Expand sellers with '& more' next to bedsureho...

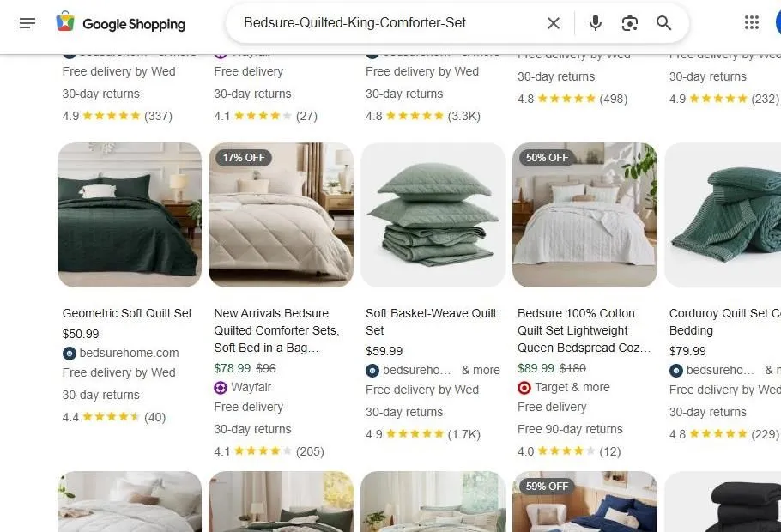481,370
